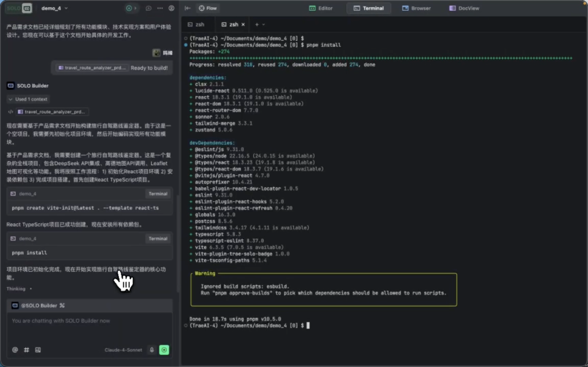
Task: Select the pnpm install command in chat
Action: coord(29,253)
